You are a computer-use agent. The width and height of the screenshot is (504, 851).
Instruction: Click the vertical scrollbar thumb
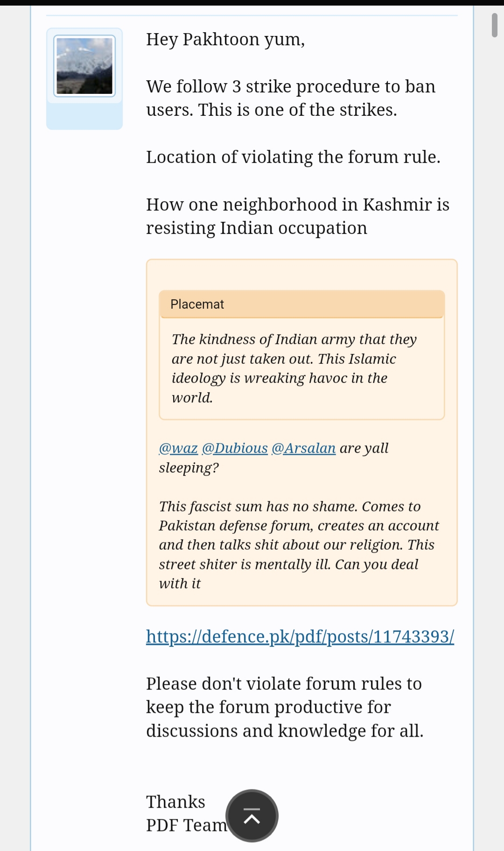[x=495, y=25]
